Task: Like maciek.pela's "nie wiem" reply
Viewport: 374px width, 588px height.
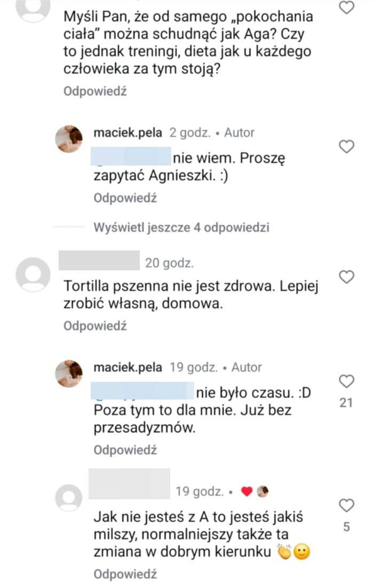Action: click(347, 147)
